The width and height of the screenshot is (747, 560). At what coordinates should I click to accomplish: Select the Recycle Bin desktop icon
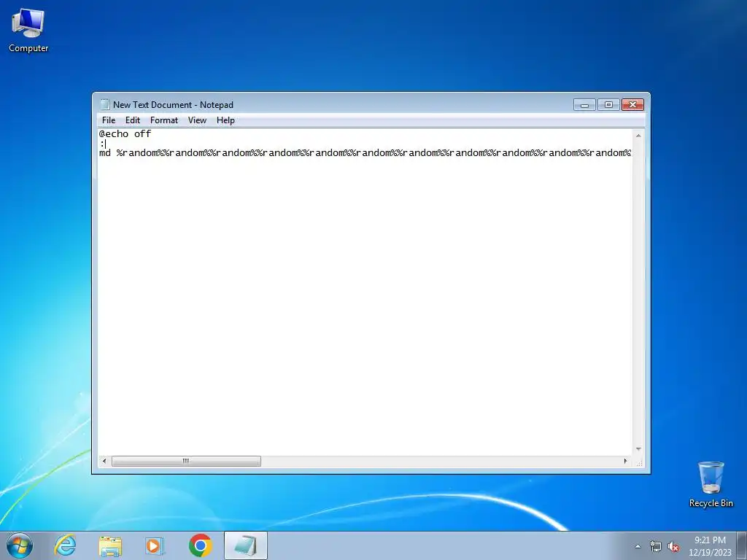(711, 484)
